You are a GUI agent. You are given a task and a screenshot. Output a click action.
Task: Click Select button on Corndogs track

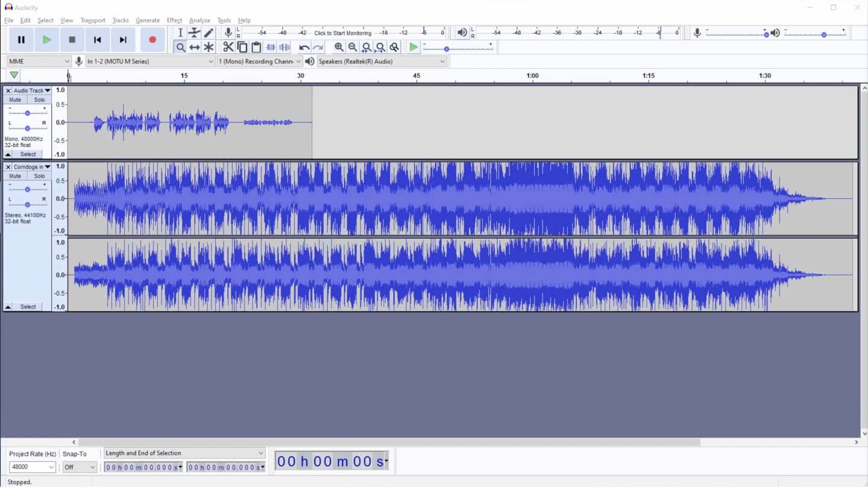[x=28, y=307]
